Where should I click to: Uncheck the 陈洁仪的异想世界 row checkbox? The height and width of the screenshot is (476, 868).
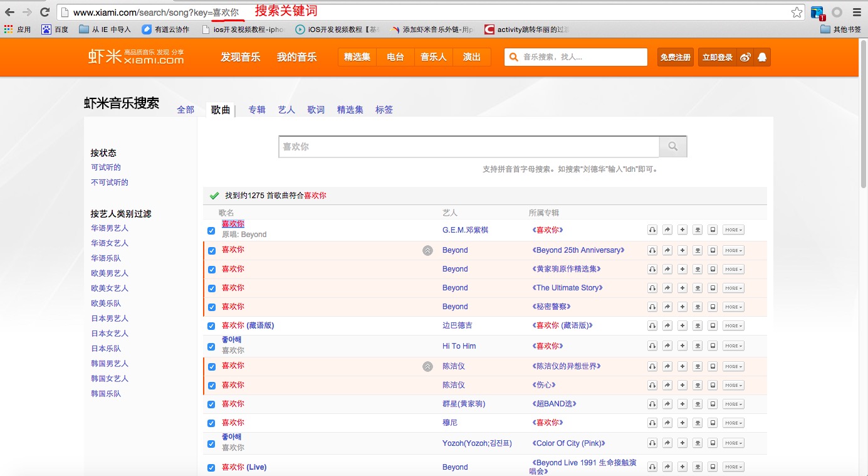tap(211, 367)
